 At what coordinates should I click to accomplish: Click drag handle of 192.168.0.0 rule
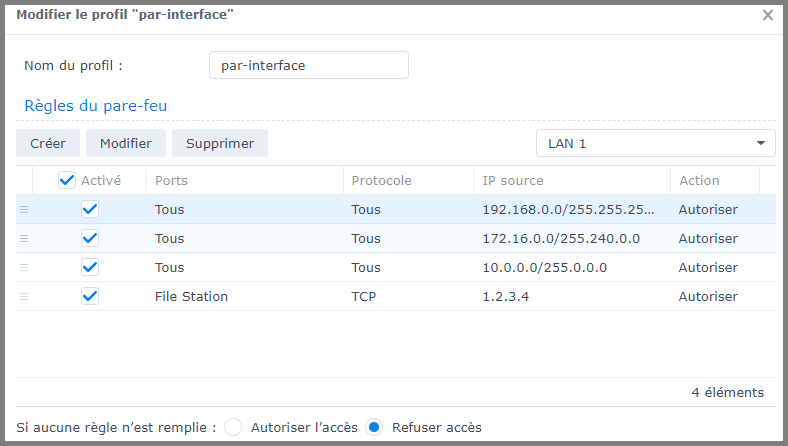(24, 210)
